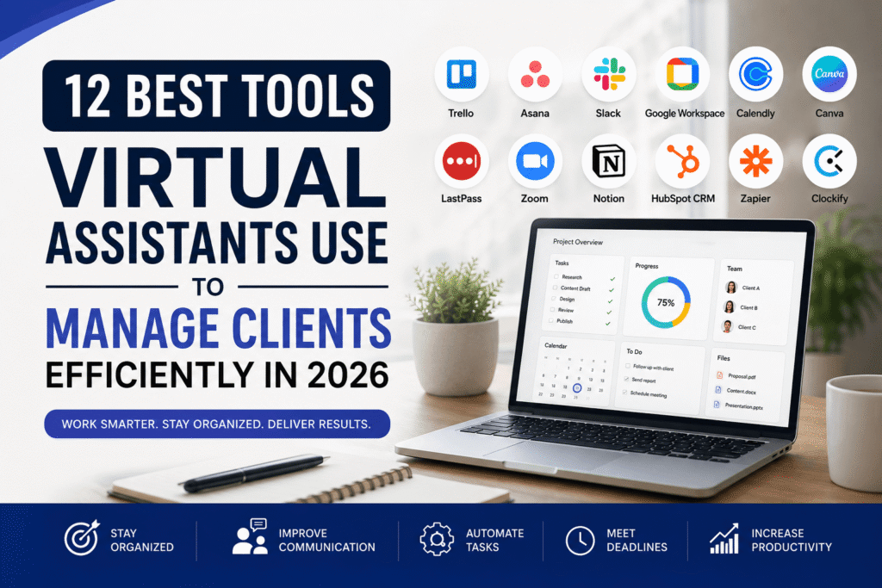Click the Content.docx file icon
This screenshot has height=588, width=882.
point(717,390)
